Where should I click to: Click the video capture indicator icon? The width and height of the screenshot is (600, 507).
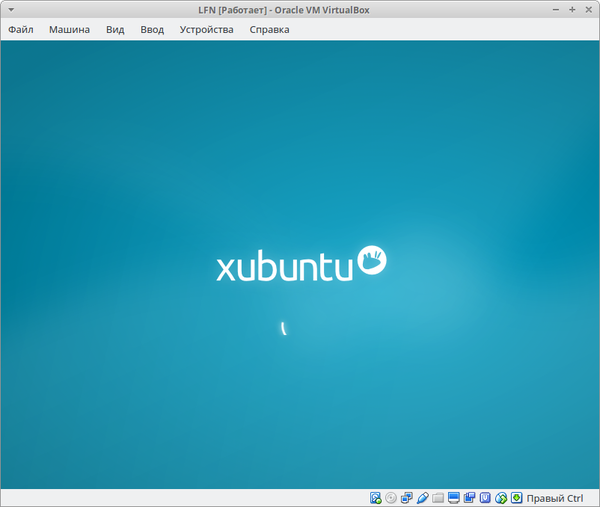469,498
